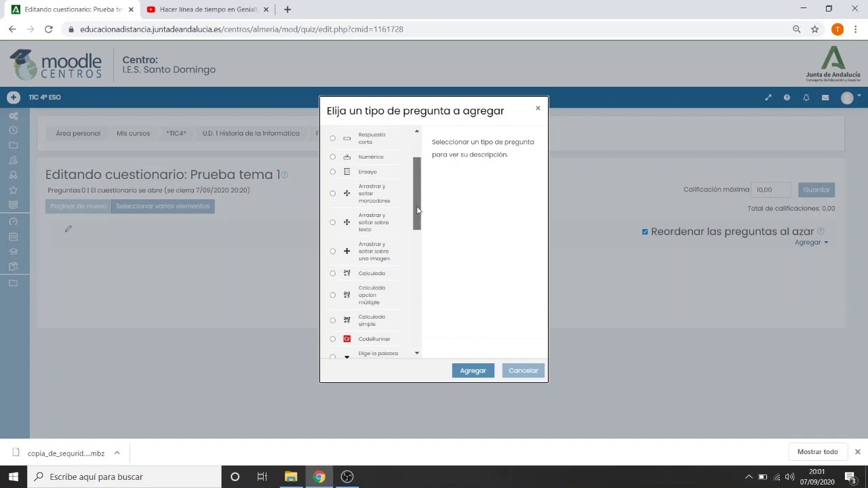
Task: Click the Cancelar button in dialog
Action: coord(524,371)
